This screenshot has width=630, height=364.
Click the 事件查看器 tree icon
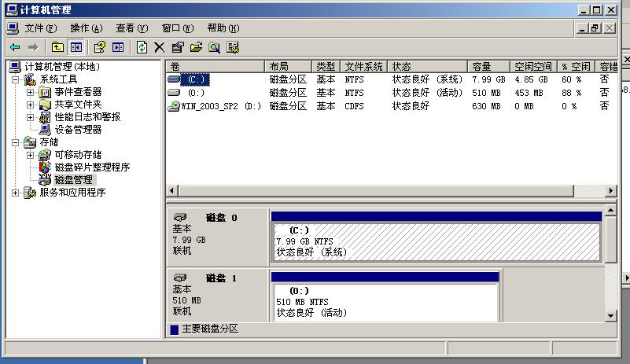pos(45,92)
